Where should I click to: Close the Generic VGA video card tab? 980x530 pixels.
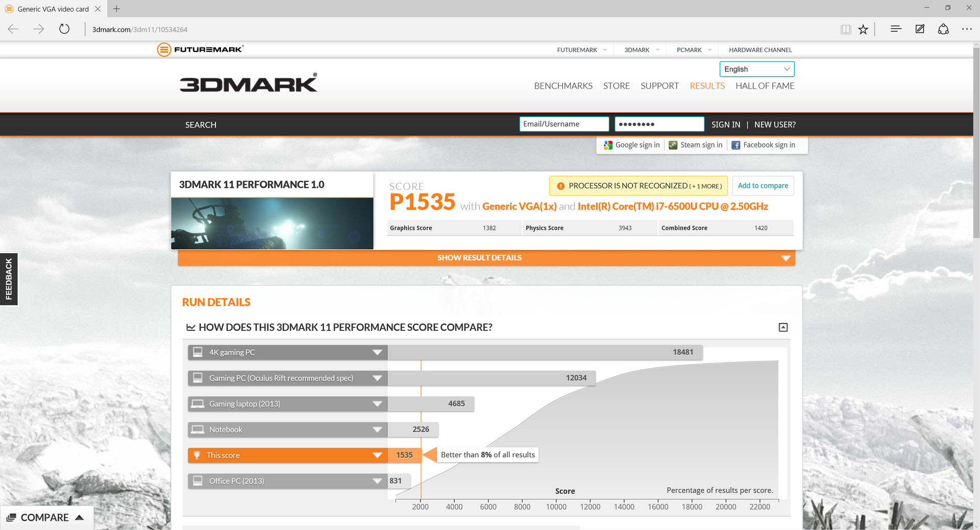[97, 9]
